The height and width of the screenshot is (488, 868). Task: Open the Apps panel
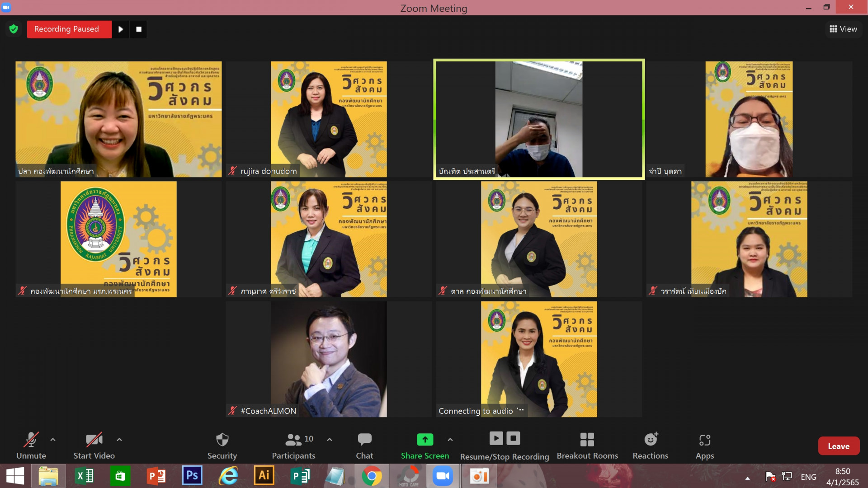point(704,446)
